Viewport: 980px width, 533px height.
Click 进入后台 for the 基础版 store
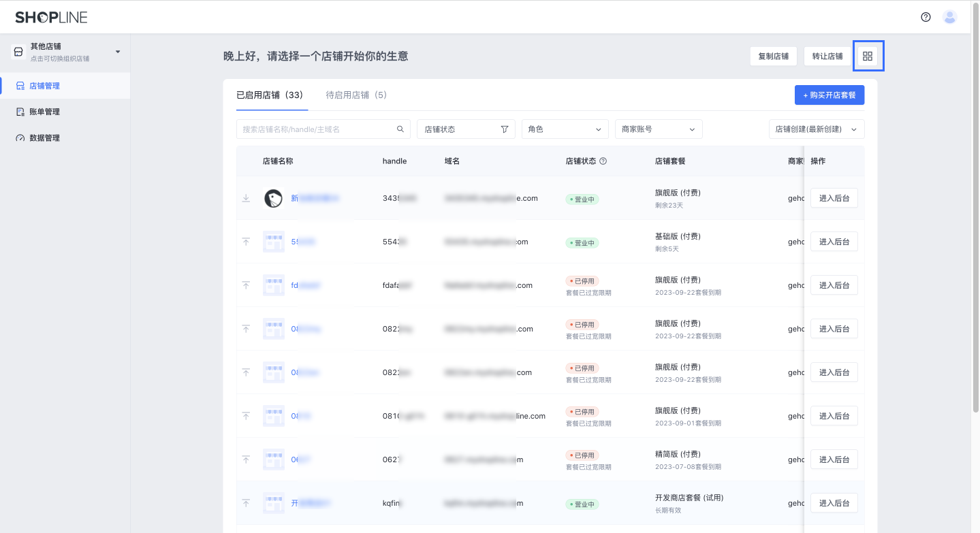tap(834, 242)
